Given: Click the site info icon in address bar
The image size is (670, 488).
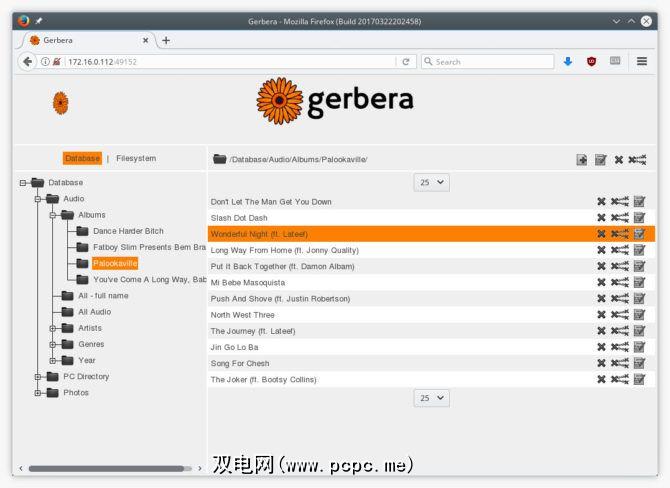Looking at the screenshot, I should point(45,62).
